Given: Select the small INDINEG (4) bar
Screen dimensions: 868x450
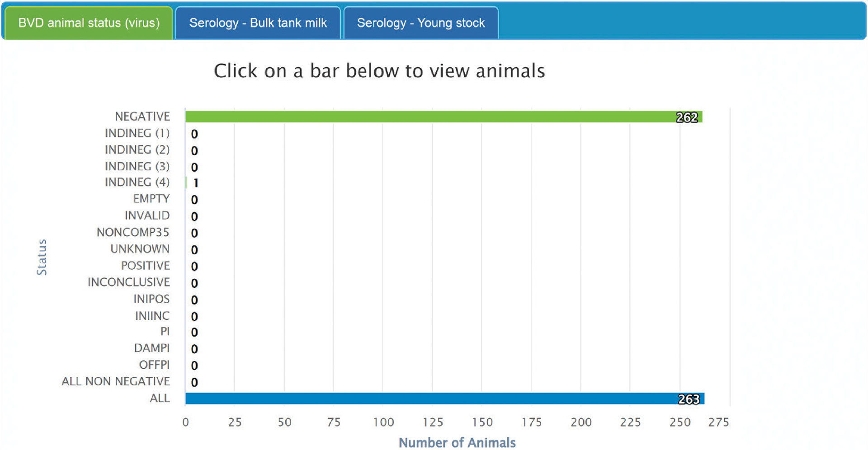Looking at the screenshot, I should (x=186, y=183).
